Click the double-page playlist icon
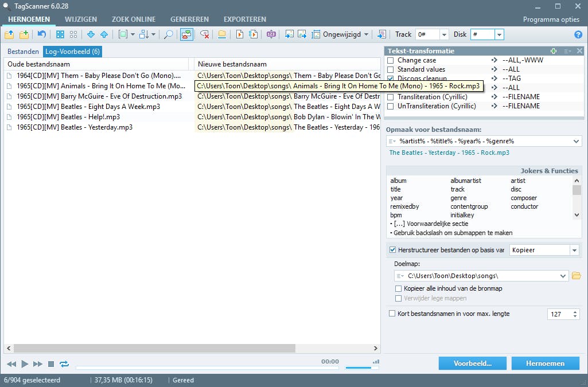The height and width of the screenshot is (387, 588). click(254, 34)
